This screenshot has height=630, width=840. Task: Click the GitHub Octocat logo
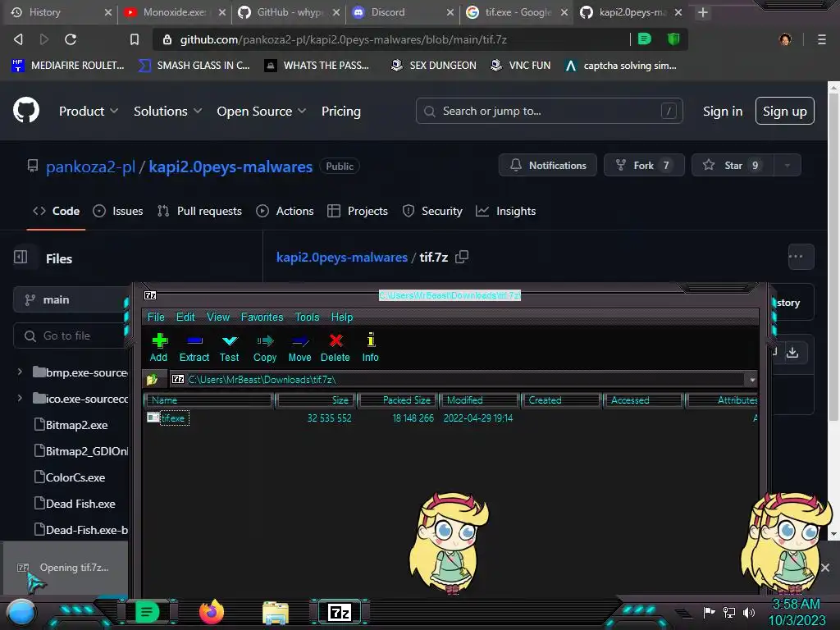[26, 111]
